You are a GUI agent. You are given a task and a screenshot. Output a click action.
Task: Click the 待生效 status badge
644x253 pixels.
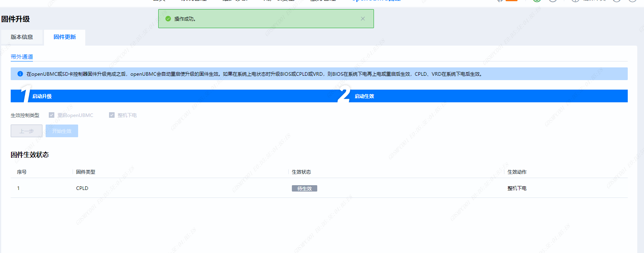305,188
